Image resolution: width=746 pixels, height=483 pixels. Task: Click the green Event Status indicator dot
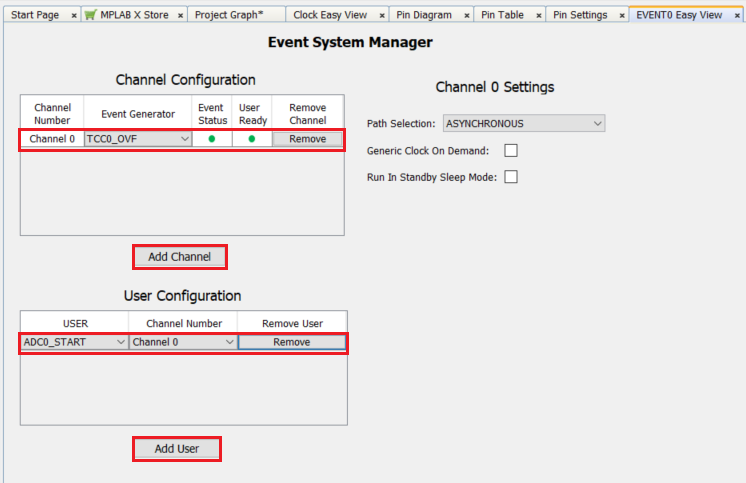(211, 139)
